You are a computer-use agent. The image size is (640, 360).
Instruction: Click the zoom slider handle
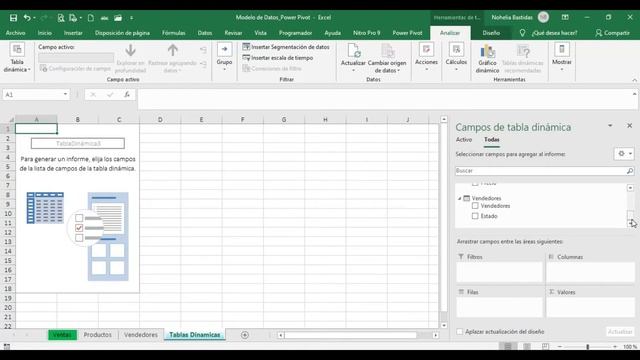pos(588,347)
